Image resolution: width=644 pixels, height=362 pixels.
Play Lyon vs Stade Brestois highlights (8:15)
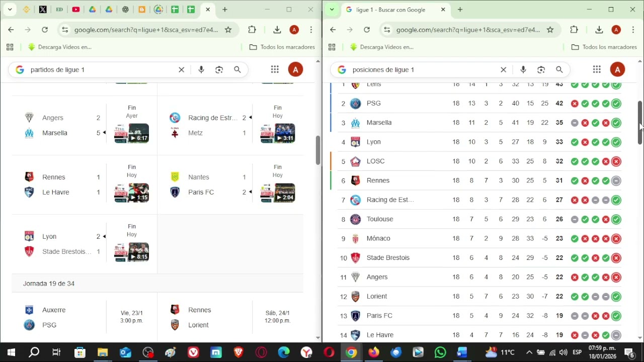(132, 252)
